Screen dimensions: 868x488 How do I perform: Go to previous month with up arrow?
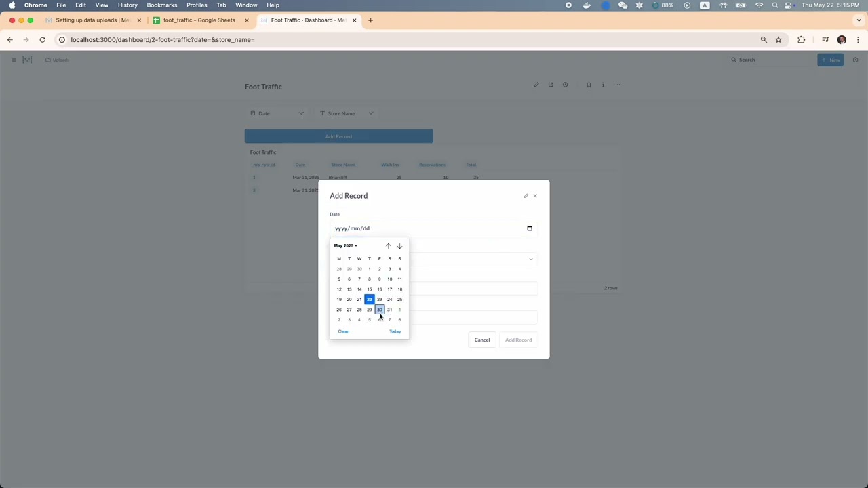pyautogui.click(x=388, y=246)
